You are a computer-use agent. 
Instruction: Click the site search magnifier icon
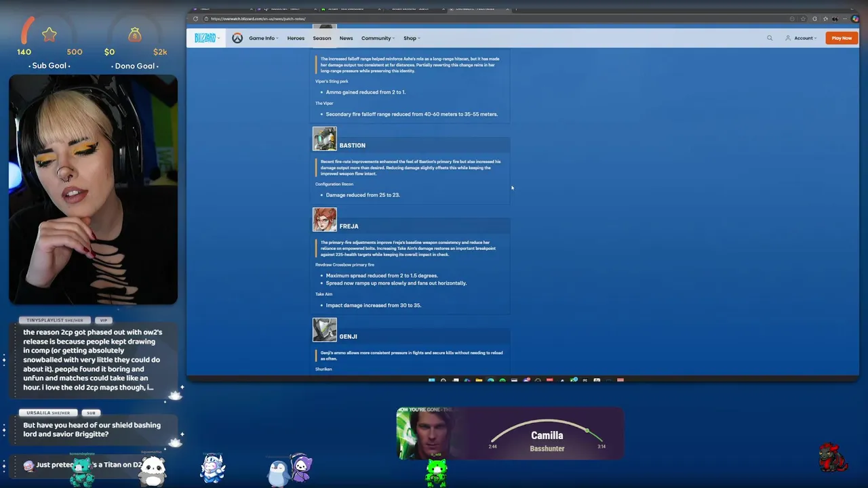pyautogui.click(x=770, y=38)
